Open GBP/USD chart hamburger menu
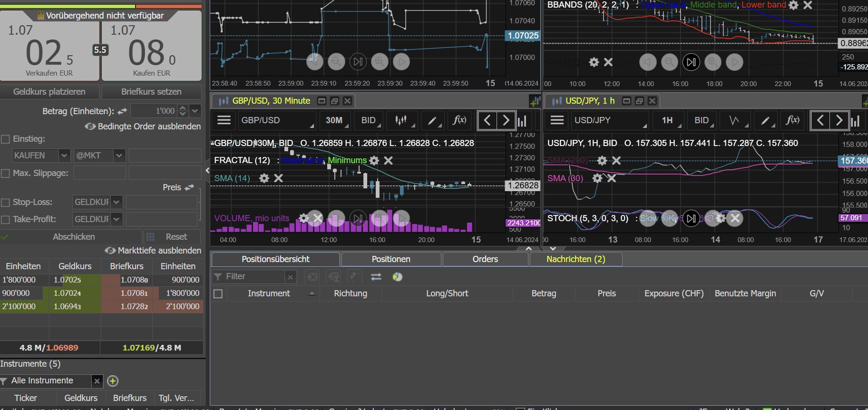 tap(224, 120)
